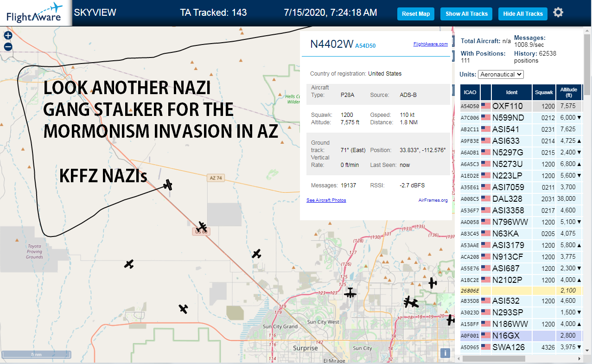This screenshot has width=592, height=364.
Task: Select the N5297G aircraft row
Action: 521,153
